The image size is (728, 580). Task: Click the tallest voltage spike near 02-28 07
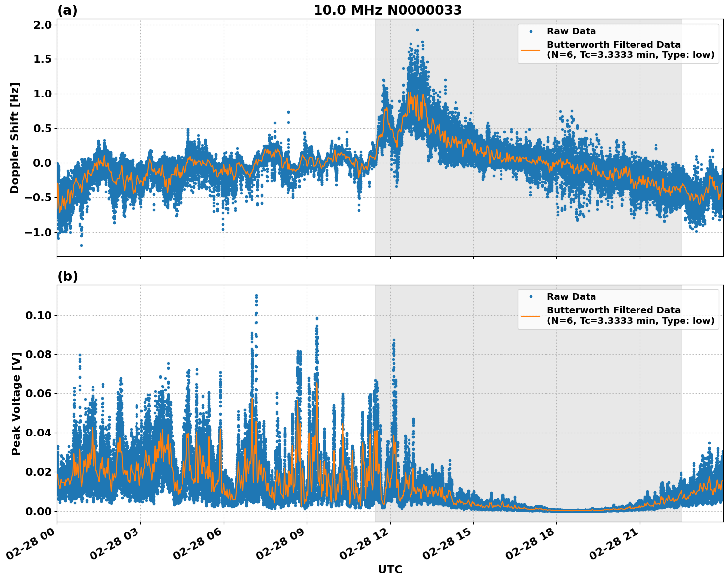256,296
